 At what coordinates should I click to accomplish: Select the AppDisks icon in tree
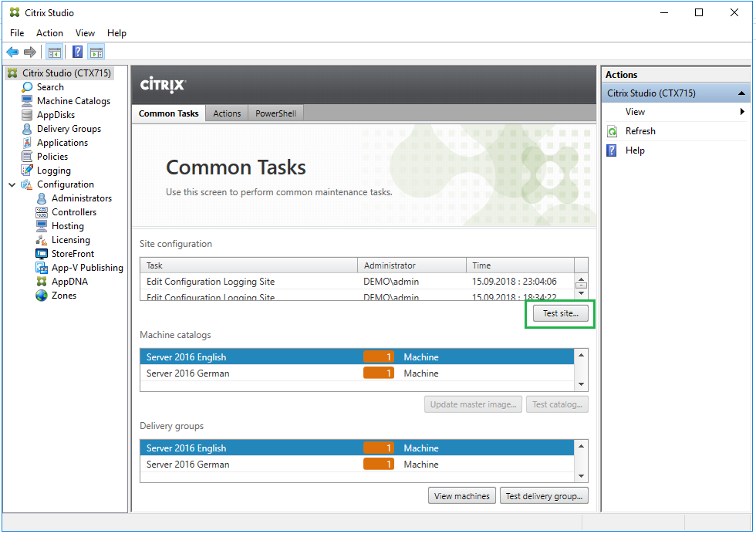coord(27,115)
